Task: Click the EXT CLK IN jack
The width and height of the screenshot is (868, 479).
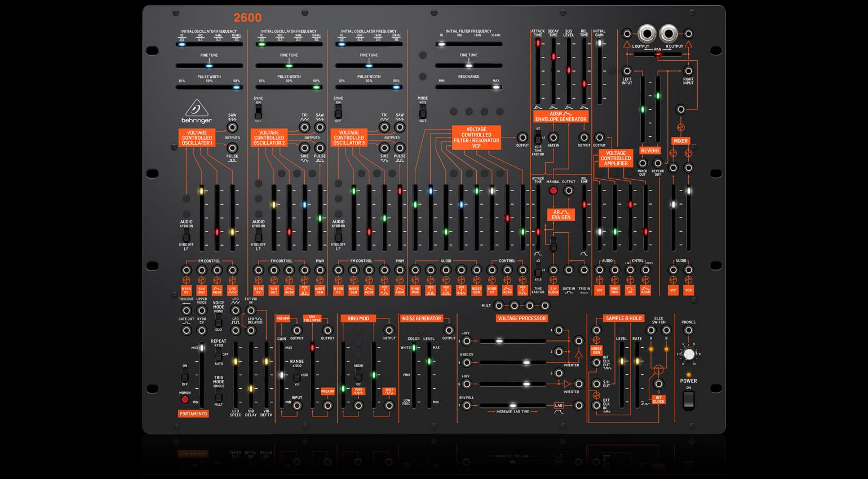Action: pos(596,405)
